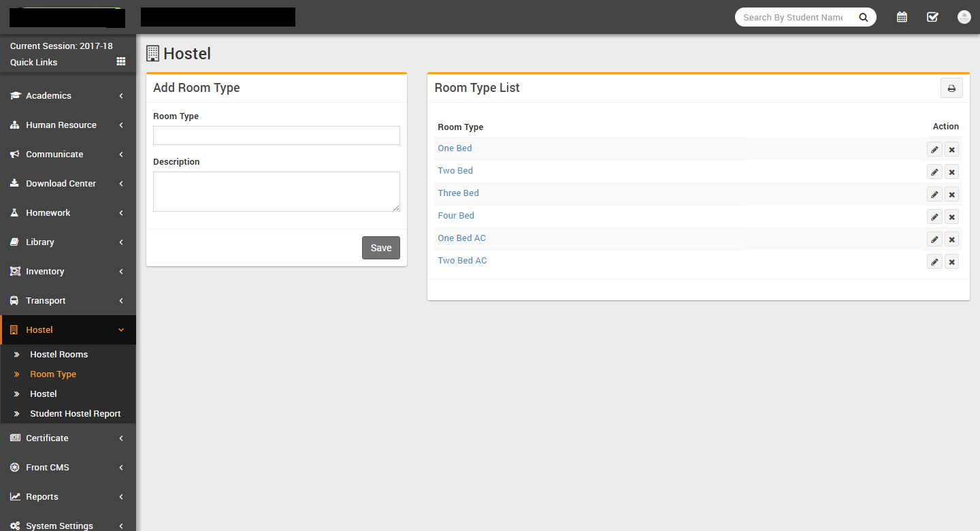Open the Two Bed AC link

[x=462, y=261]
